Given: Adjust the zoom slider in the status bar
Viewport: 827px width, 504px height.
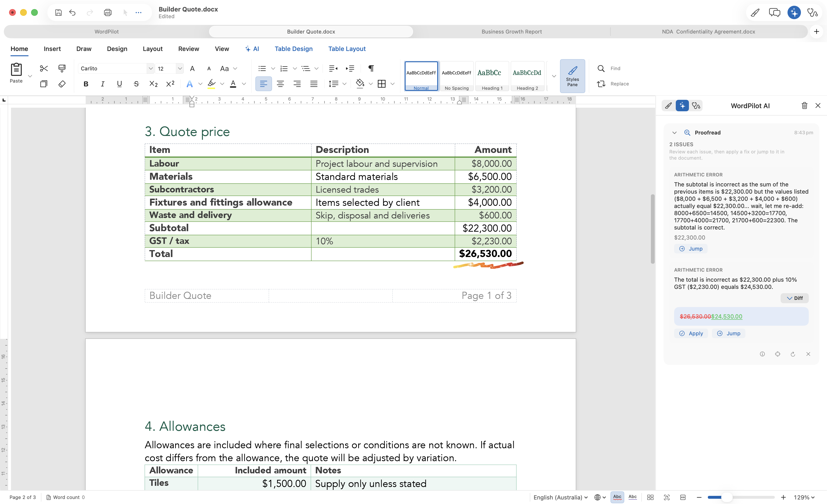Looking at the screenshot, I should tap(727, 497).
